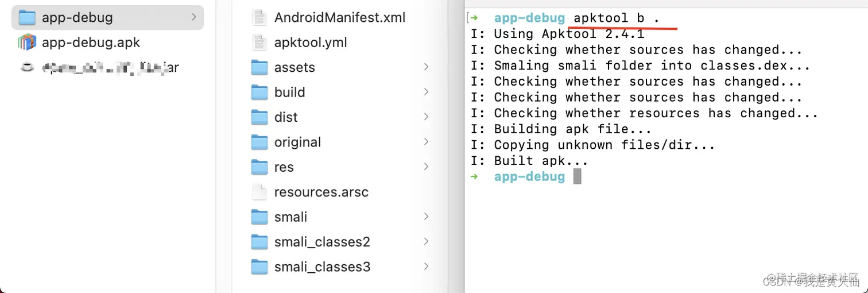
Task: Click the 'Built apk...' terminal line
Action: tap(529, 161)
